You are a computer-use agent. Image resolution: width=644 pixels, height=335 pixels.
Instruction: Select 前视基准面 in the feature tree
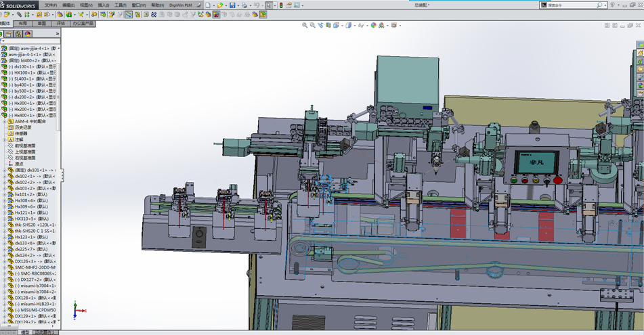(25, 146)
